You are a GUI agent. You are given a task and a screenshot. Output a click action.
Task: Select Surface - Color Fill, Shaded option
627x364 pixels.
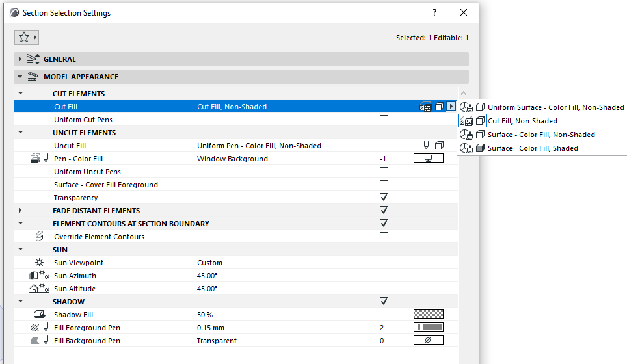[532, 148]
